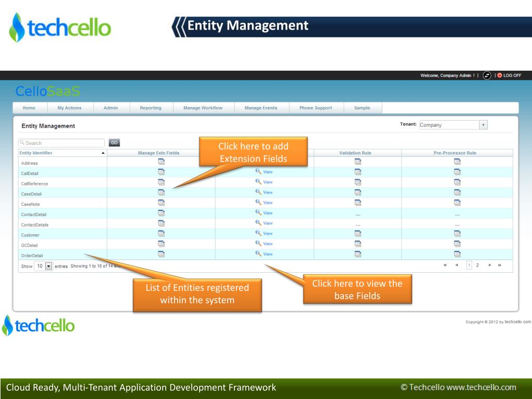532x399 pixels.
Task: Open extension fields for CaseNote entity
Action: click(x=161, y=203)
